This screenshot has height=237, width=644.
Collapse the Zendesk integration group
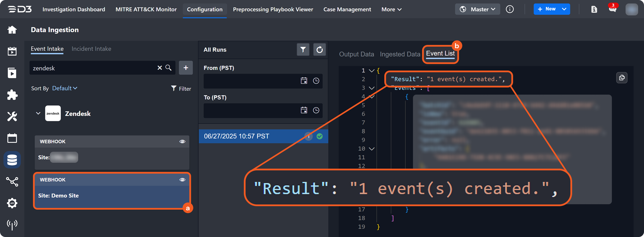(x=38, y=113)
